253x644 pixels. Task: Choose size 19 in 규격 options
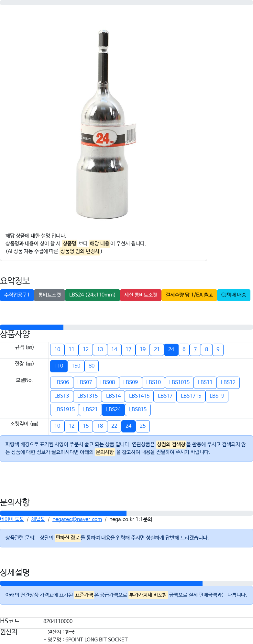(x=143, y=349)
